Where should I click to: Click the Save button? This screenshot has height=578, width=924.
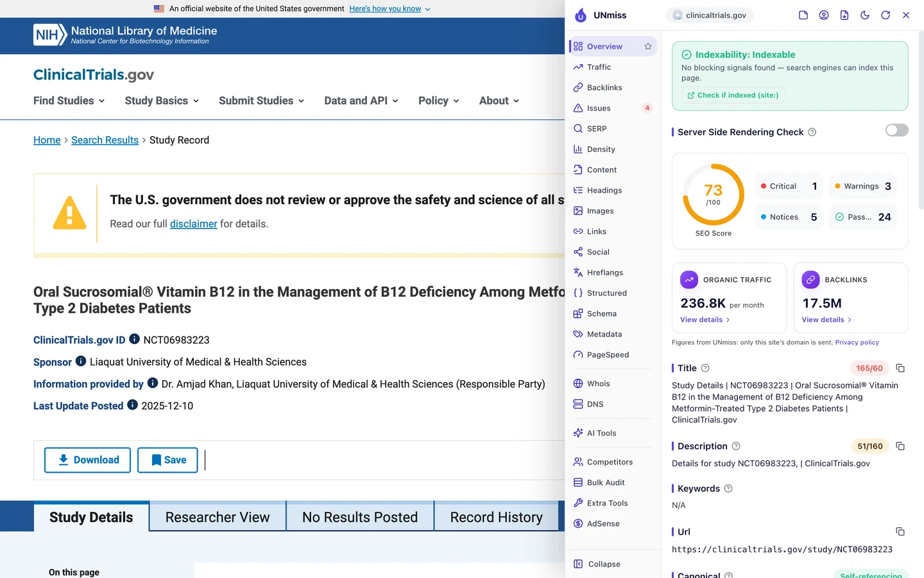point(167,460)
